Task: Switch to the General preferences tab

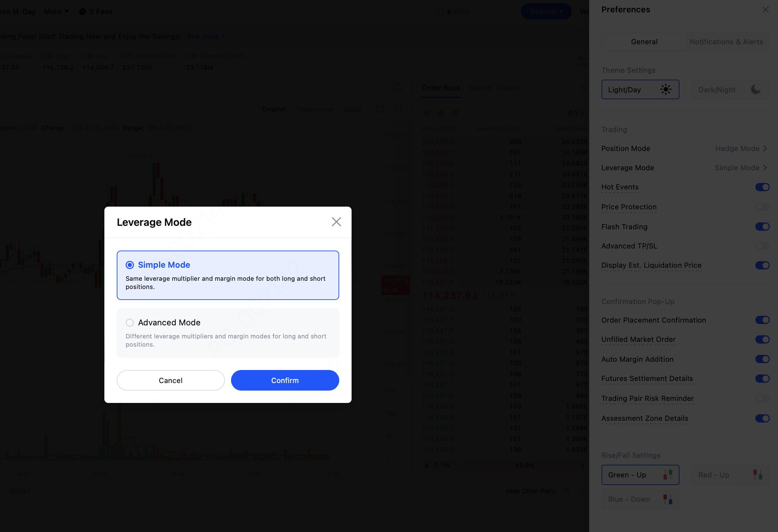Action: (644, 42)
